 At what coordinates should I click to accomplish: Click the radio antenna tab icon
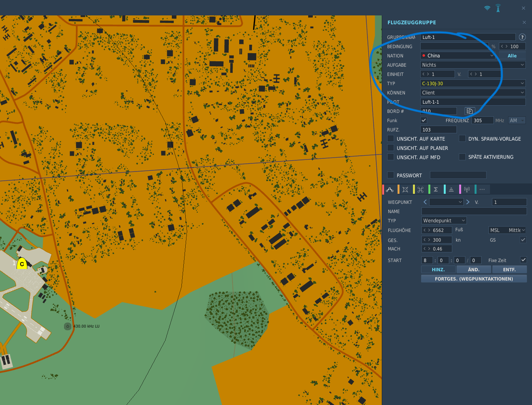(467, 190)
